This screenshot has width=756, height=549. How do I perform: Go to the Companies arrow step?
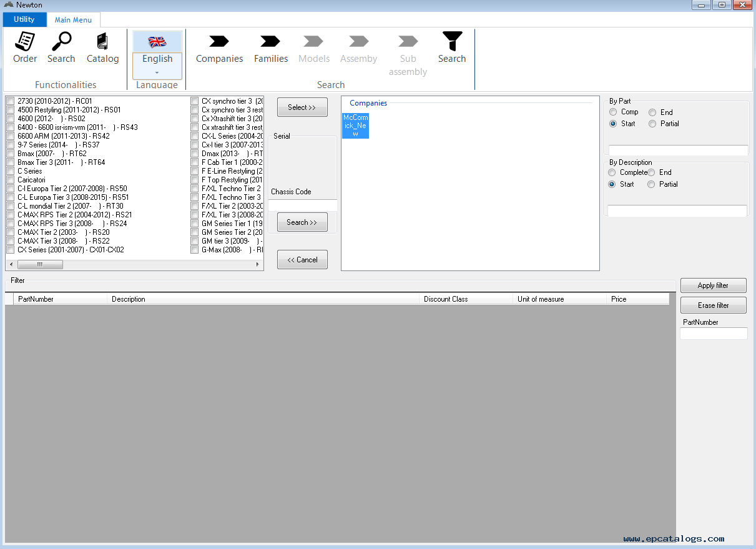click(219, 42)
